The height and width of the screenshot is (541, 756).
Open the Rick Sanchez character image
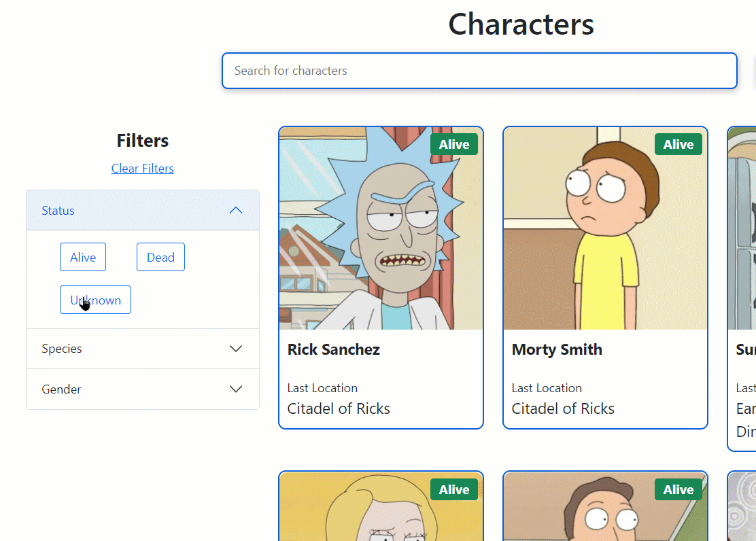(x=381, y=228)
